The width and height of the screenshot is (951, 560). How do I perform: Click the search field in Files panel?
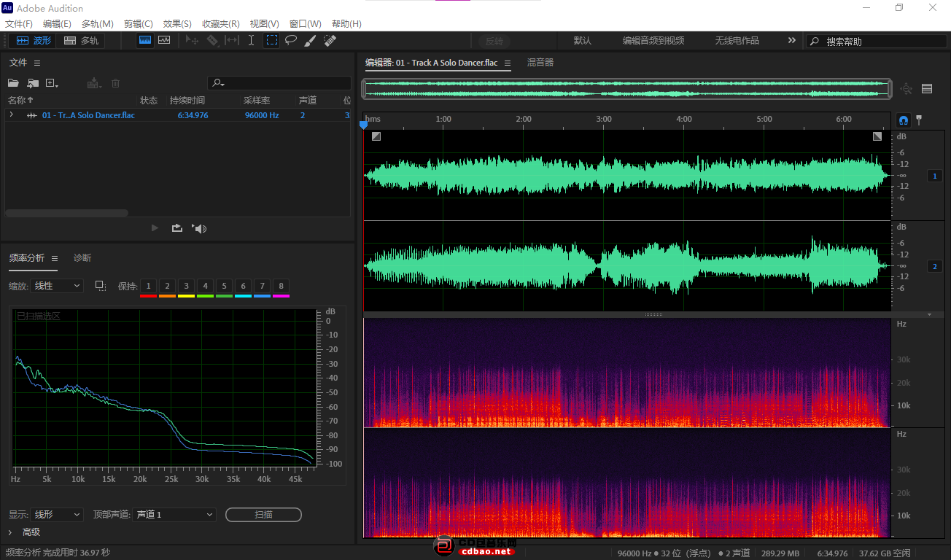279,83
